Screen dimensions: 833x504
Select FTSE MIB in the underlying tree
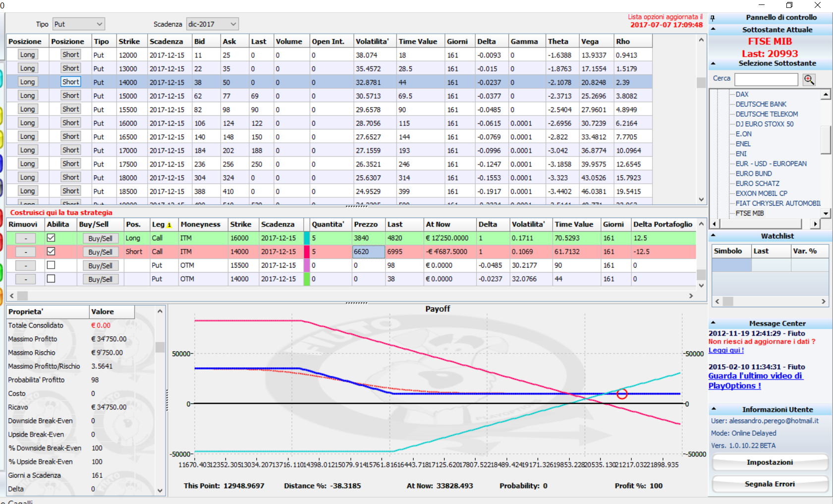[x=749, y=213]
